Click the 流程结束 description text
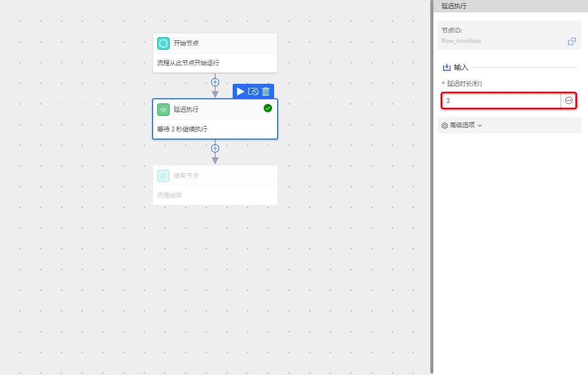The width and height of the screenshot is (588, 375). pyautogui.click(x=169, y=195)
